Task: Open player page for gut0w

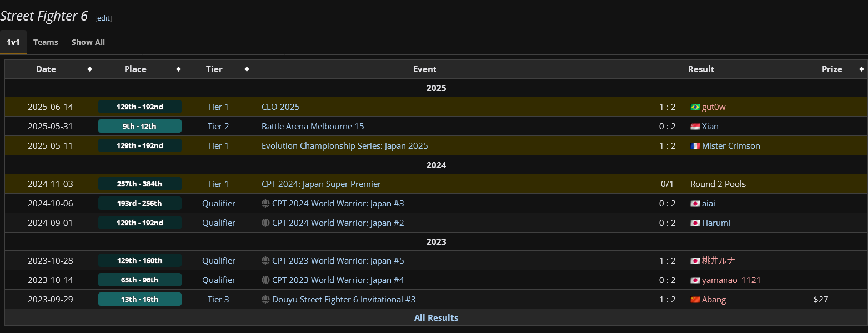Action: [714, 107]
